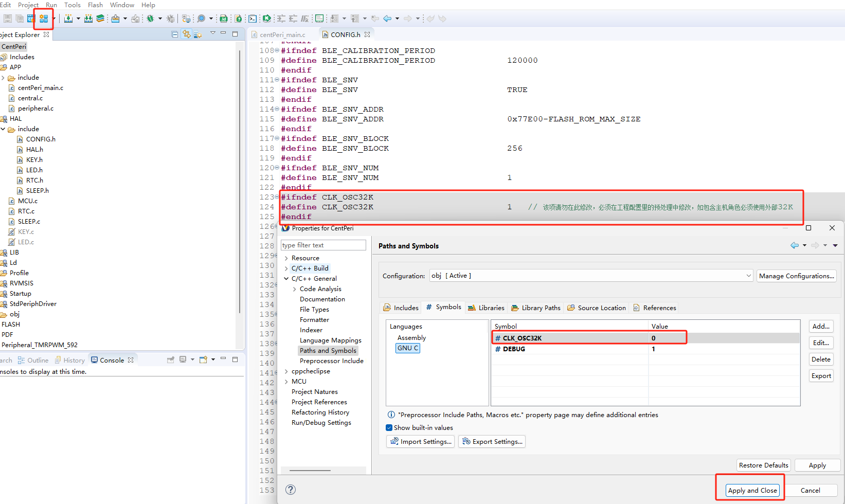
Task: Click the Edit... symbol button
Action: point(821,343)
